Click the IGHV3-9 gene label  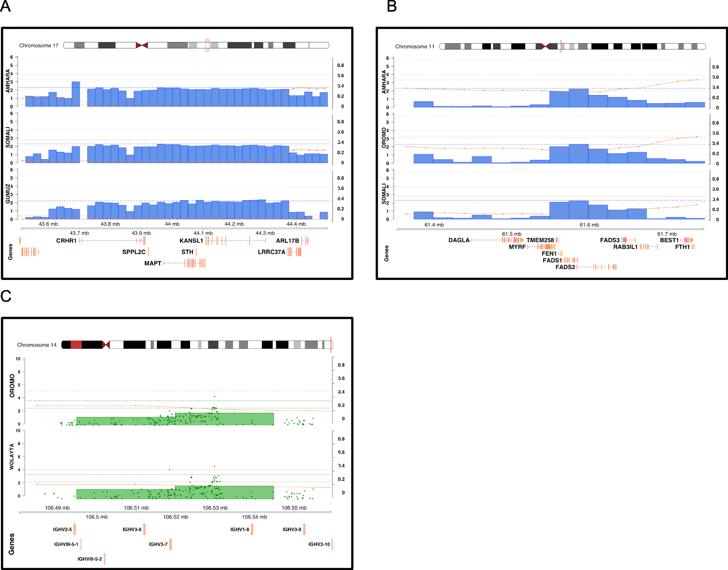[292, 529]
